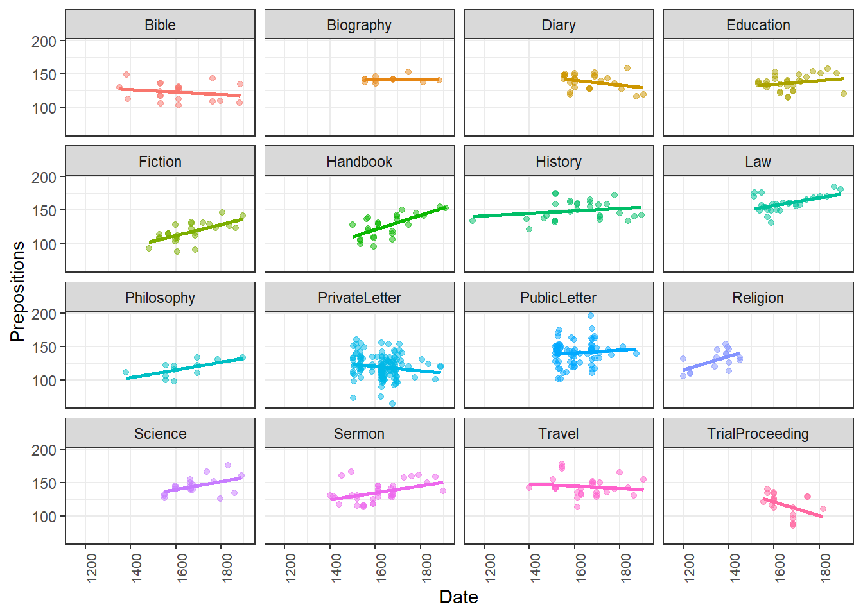Select the PrivateLetter panel title

pyautogui.click(x=359, y=298)
